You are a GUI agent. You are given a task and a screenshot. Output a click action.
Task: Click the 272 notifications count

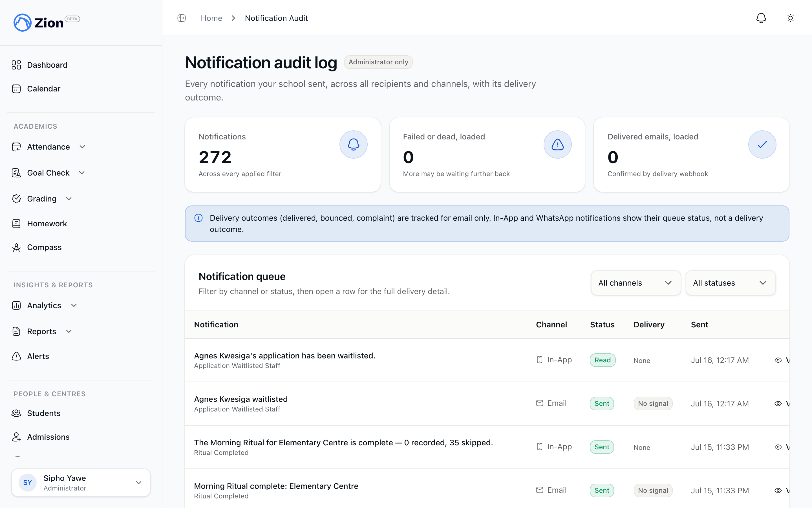215,157
